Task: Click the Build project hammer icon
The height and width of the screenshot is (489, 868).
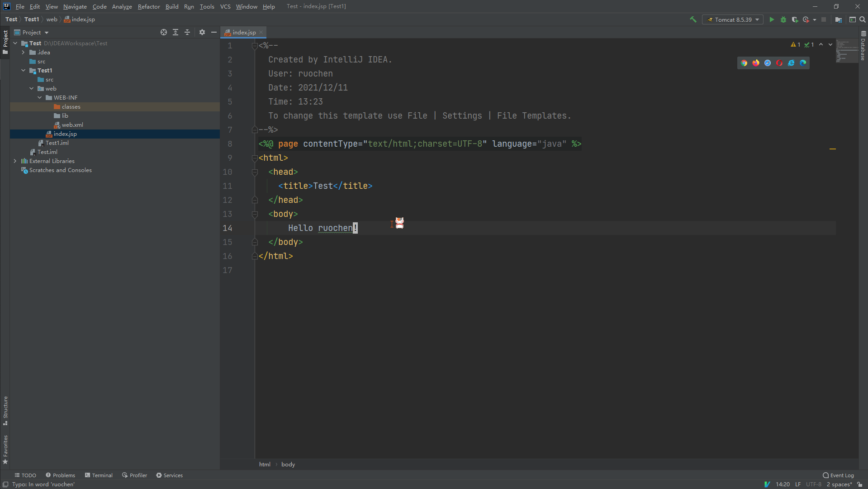Action: coord(693,19)
